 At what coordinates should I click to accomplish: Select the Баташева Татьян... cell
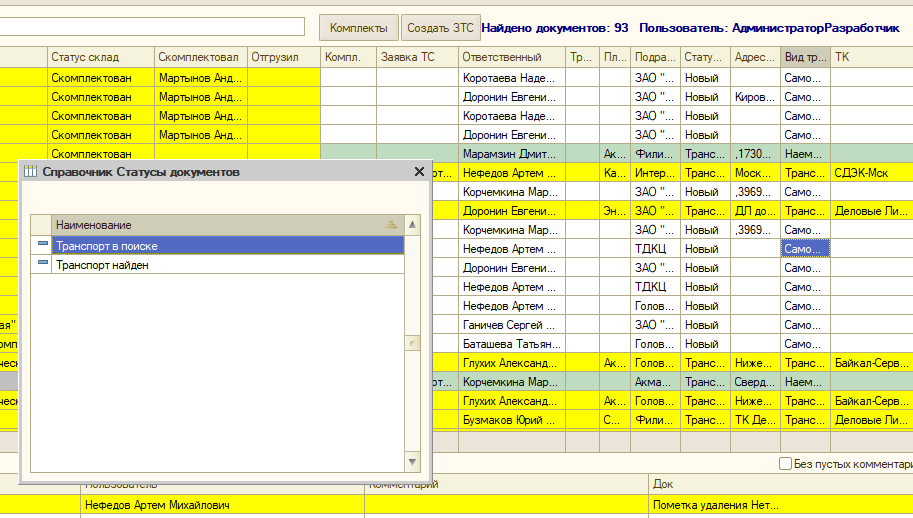click(512, 343)
